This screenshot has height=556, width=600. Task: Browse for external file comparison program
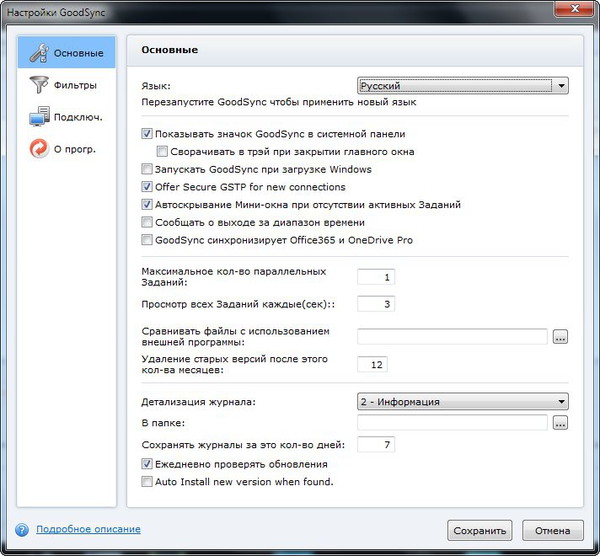click(x=560, y=337)
